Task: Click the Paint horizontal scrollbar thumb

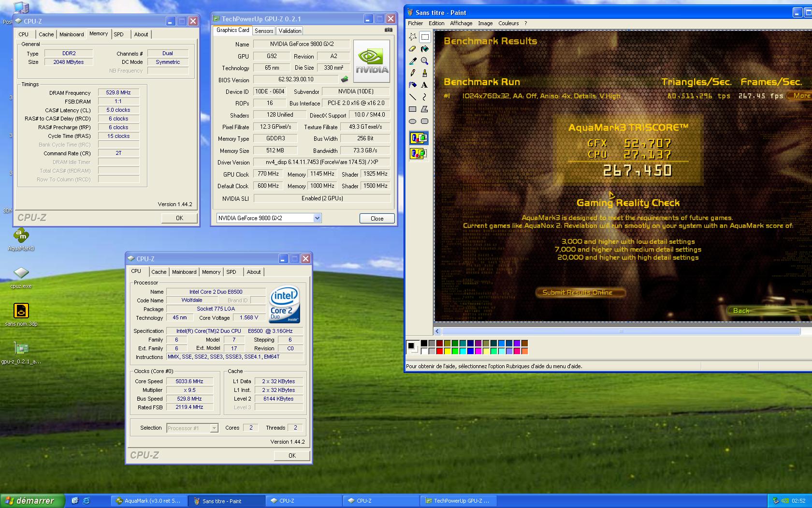Action: (x=621, y=331)
